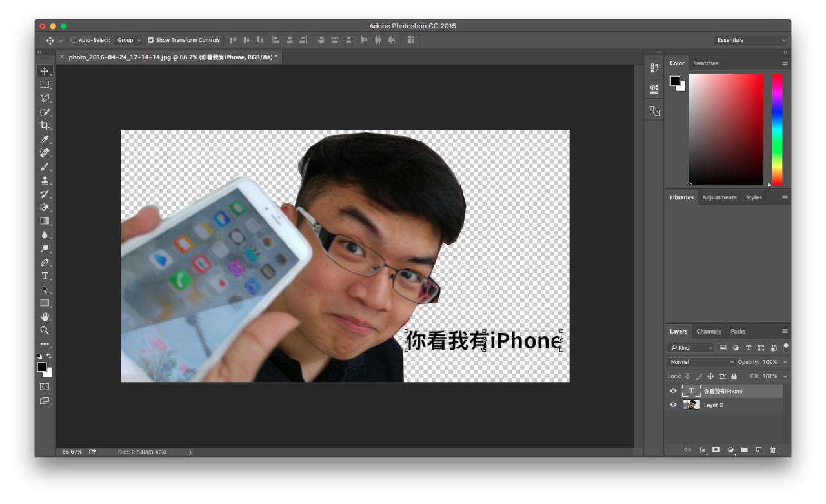Viewport: 826px width, 504px height.
Task: Switch to the Styles tab
Action: point(754,197)
